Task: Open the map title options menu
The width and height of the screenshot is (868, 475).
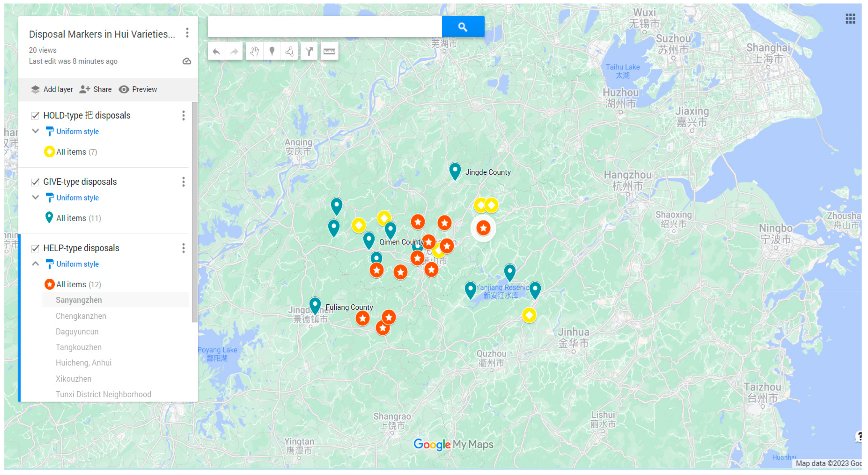Action: coord(187,33)
